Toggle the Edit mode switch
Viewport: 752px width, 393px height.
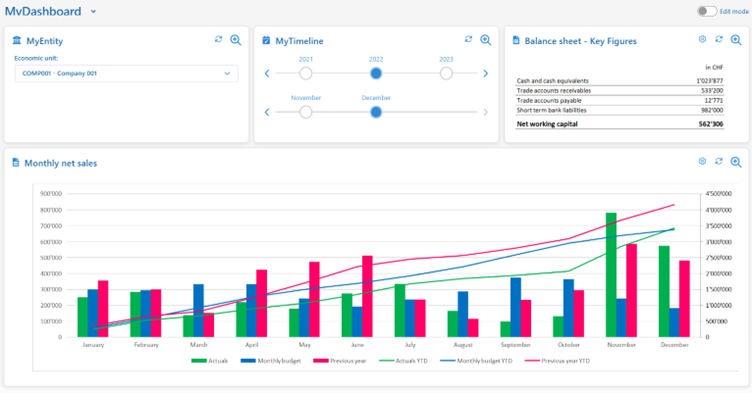pos(707,11)
